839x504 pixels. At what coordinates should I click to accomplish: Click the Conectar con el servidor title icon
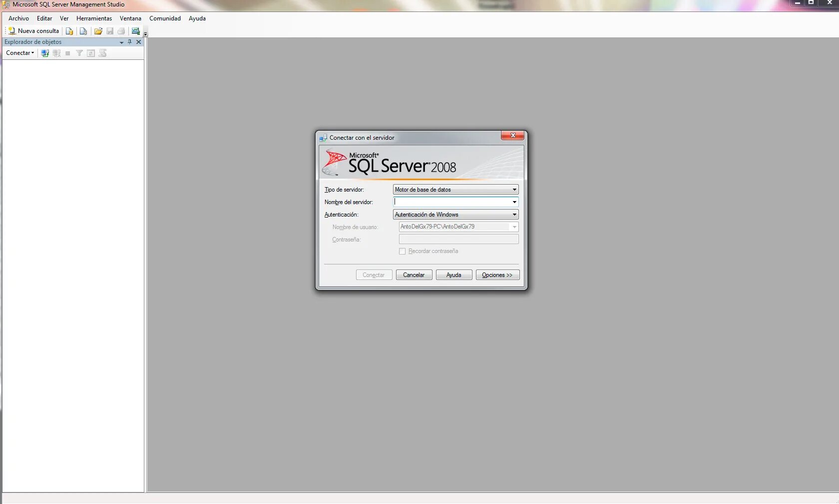click(x=323, y=138)
